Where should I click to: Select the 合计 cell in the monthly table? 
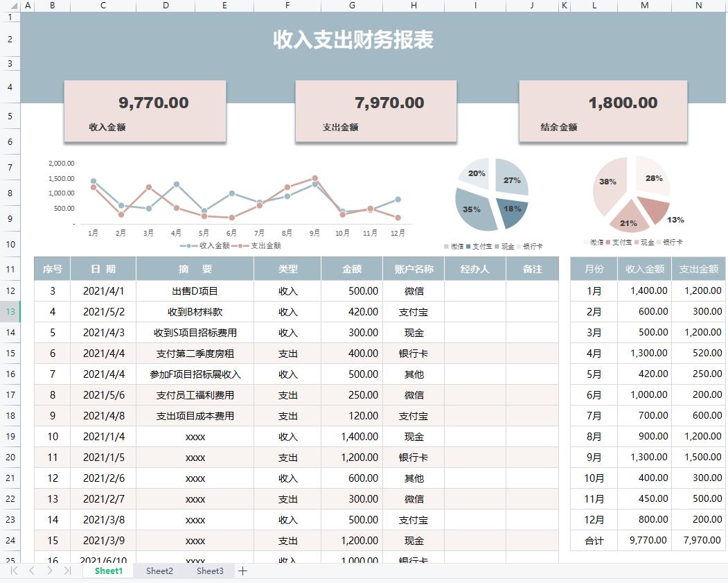pos(593,540)
